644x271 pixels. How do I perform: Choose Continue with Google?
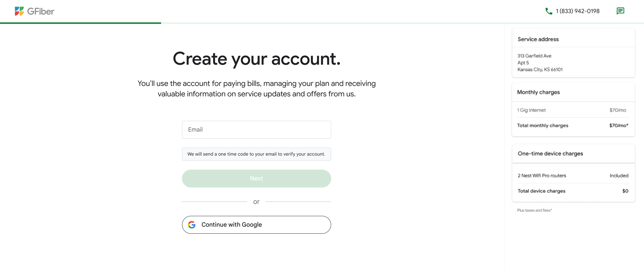tap(256, 225)
